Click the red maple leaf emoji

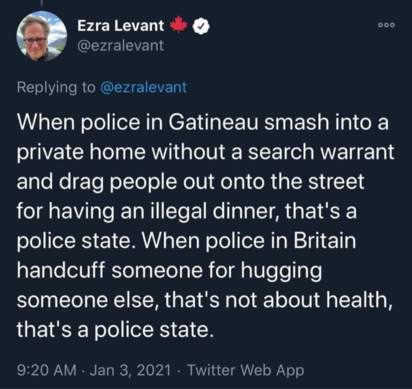coord(179,24)
